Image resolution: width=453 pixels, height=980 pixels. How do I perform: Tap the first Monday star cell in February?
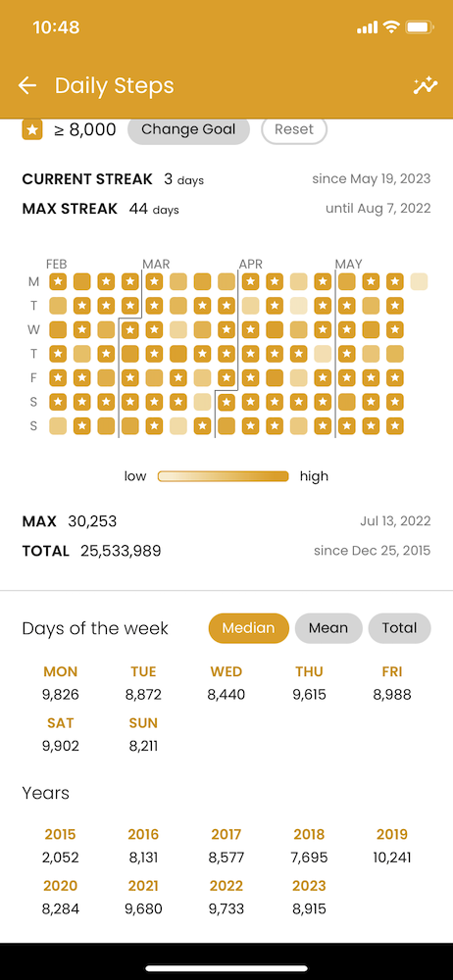(58, 282)
